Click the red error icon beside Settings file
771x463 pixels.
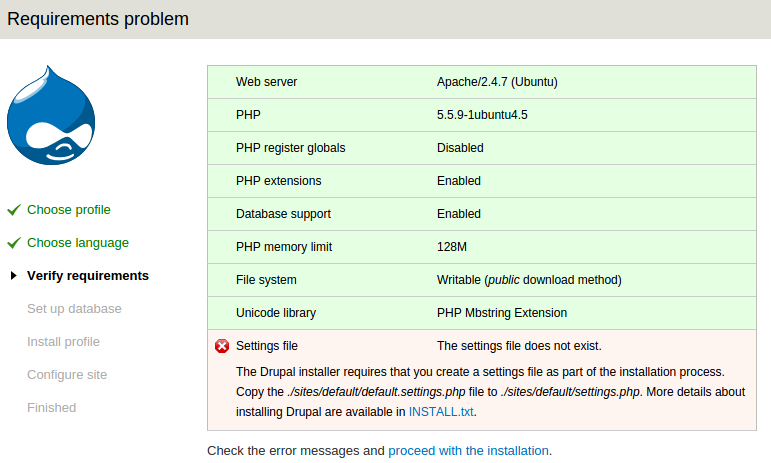(x=222, y=346)
